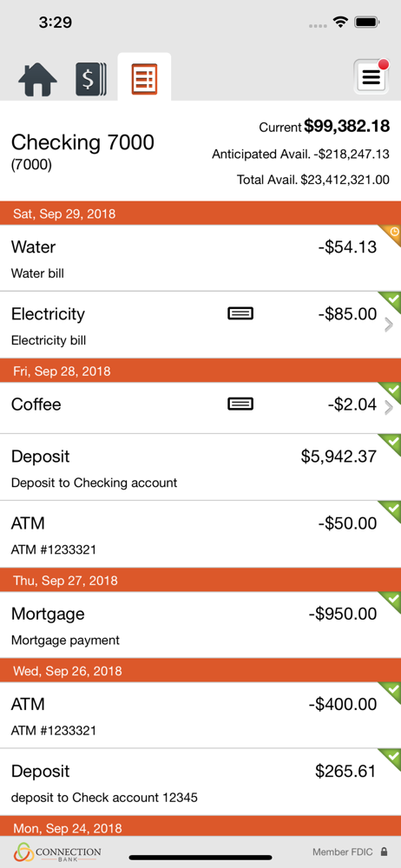The image size is (401, 868).
Task: Expand Electricity transaction with the chevron
Action: click(388, 325)
